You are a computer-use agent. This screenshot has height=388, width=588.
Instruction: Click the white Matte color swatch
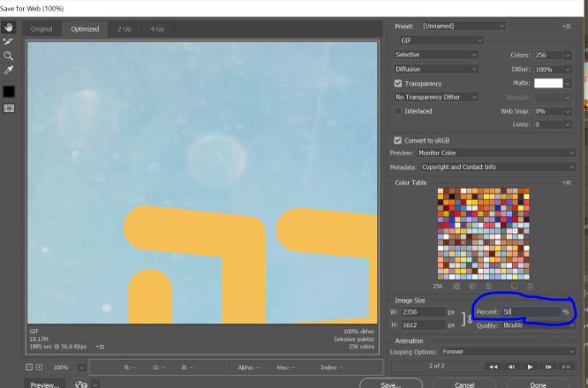coord(548,83)
